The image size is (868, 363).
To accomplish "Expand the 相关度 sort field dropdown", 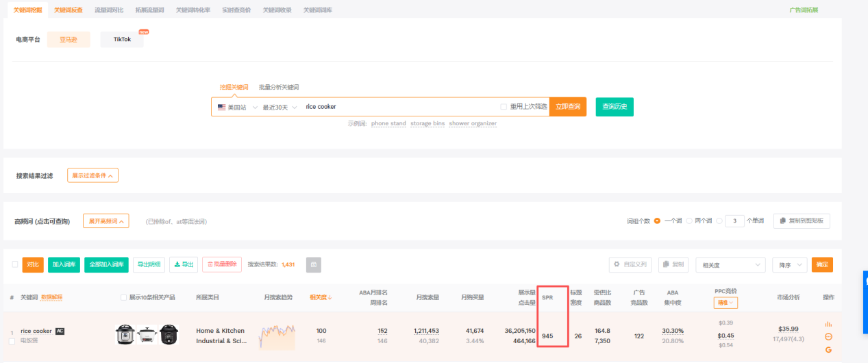I will click(x=730, y=264).
